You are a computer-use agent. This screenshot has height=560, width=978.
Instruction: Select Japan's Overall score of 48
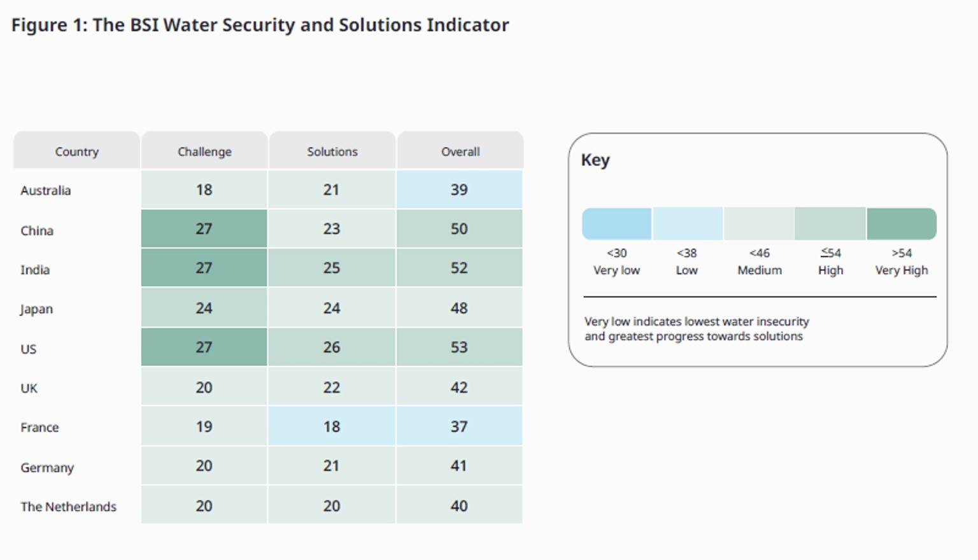point(459,308)
